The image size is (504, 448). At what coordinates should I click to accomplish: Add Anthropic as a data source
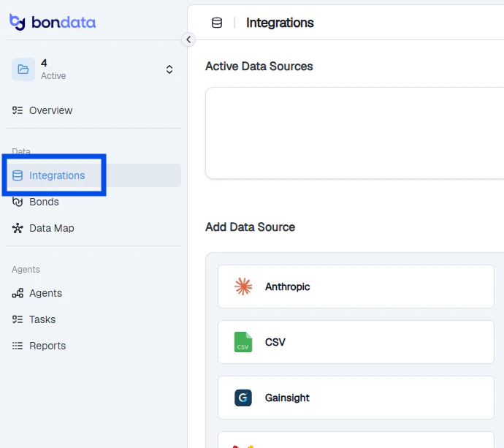tap(356, 286)
